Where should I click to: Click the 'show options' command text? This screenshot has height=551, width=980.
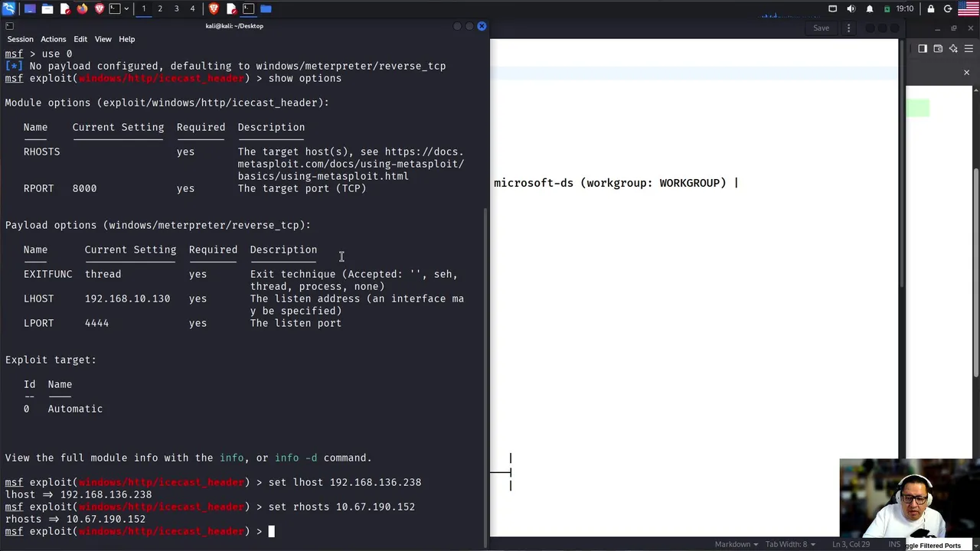[305, 78]
